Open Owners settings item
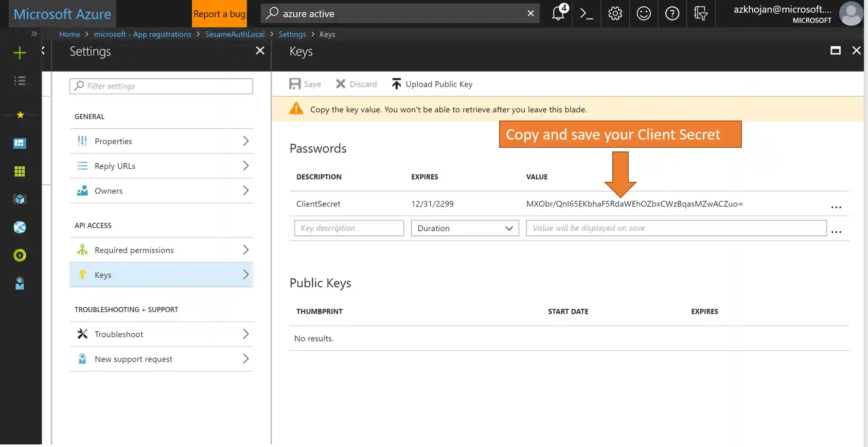The image size is (868, 447). click(x=161, y=191)
